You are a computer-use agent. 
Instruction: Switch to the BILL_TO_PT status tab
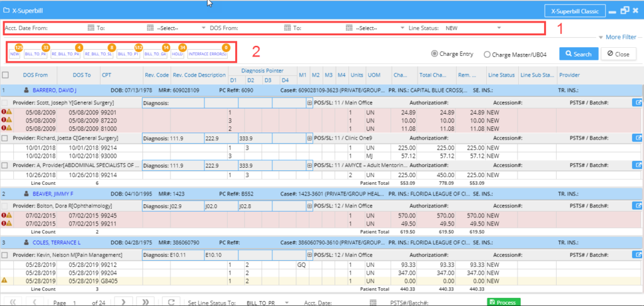[x=128, y=54]
